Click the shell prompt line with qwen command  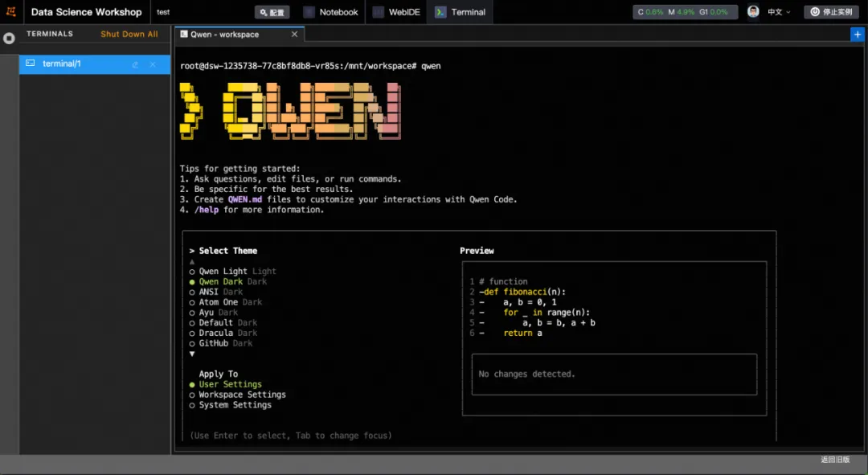(x=310, y=66)
